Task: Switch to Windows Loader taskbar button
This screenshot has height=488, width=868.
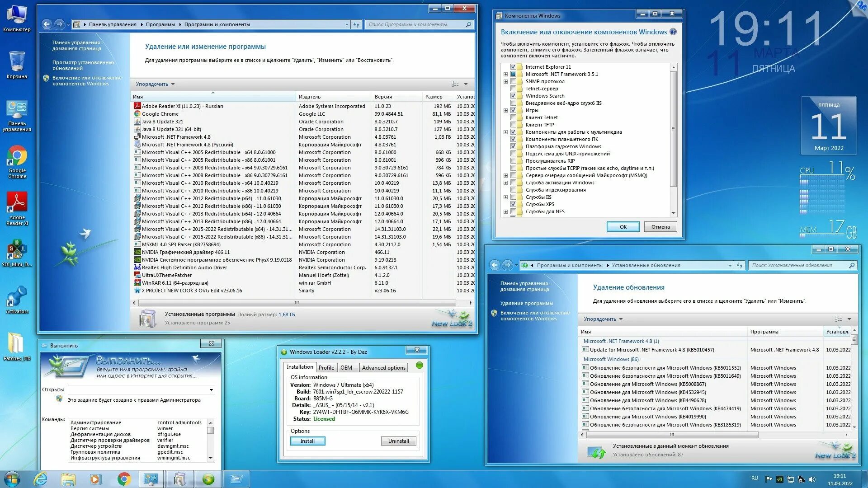Action: pyautogui.click(x=208, y=479)
